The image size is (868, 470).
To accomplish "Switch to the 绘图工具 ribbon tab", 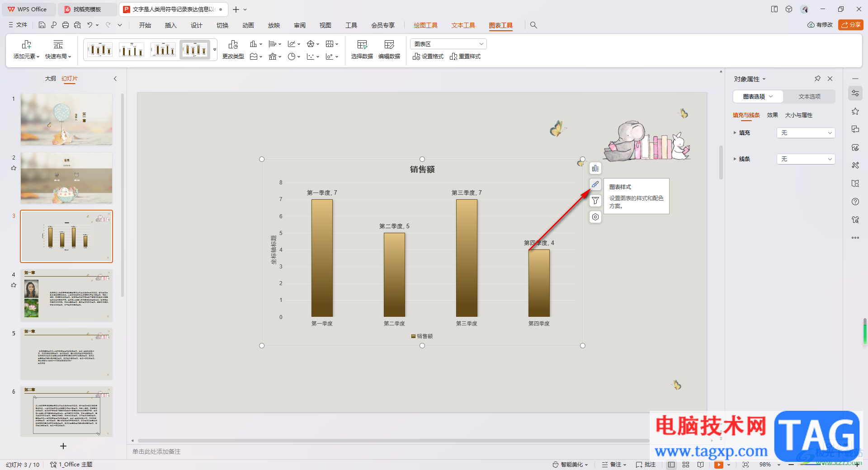I will 425,25.
